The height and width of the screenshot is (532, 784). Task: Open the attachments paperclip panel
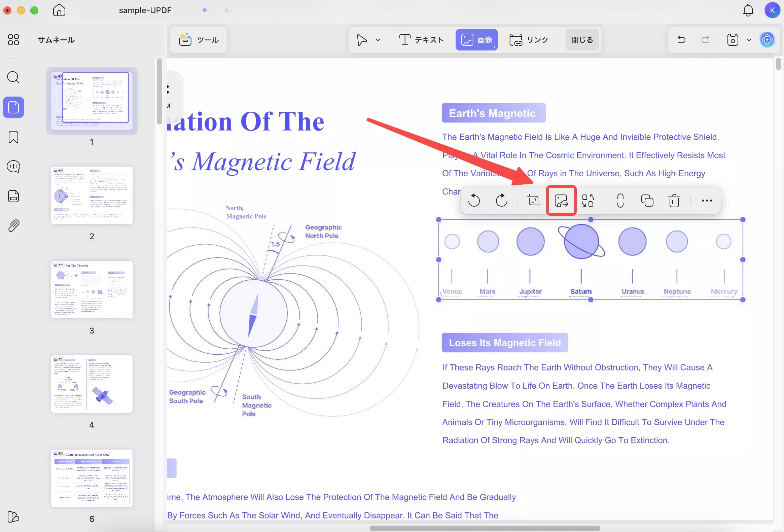13,225
